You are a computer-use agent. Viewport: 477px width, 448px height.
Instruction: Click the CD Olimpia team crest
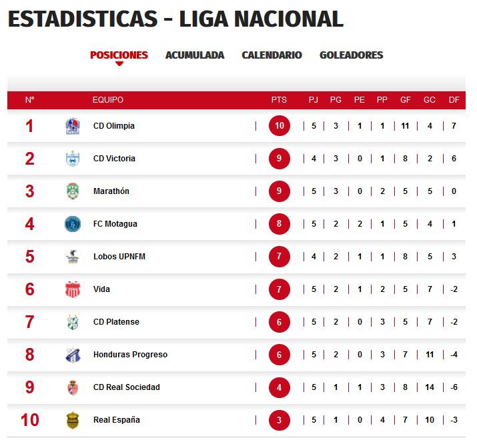[x=73, y=126]
